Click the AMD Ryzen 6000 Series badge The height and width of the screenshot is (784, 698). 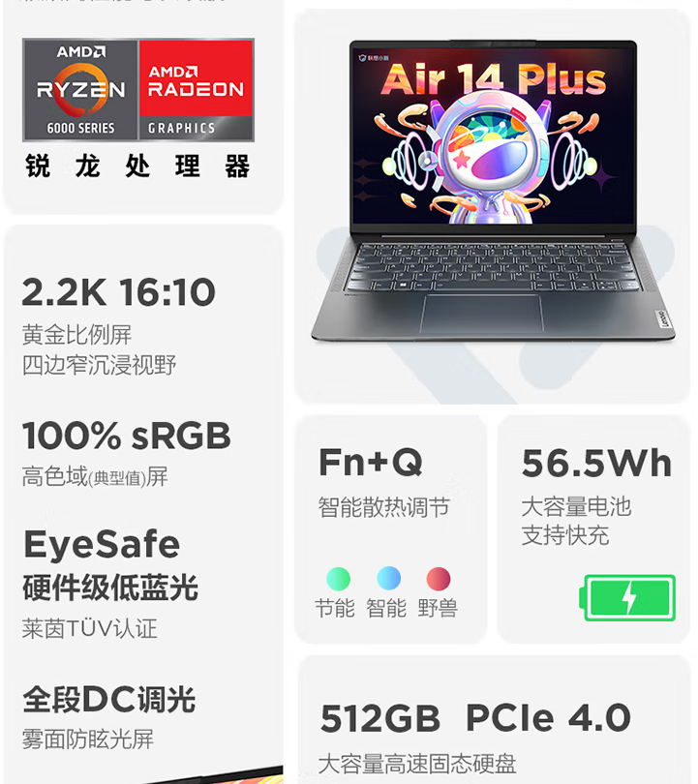click(80, 90)
